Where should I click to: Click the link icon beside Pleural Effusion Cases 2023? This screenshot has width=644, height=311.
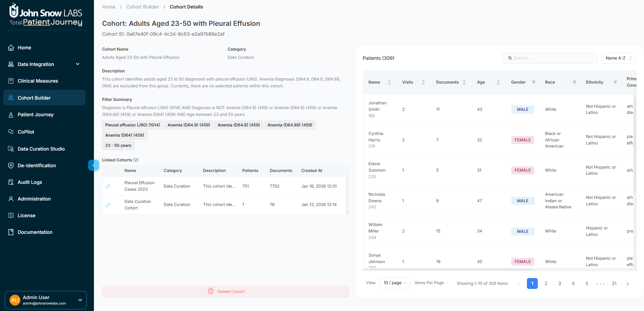[108, 186]
